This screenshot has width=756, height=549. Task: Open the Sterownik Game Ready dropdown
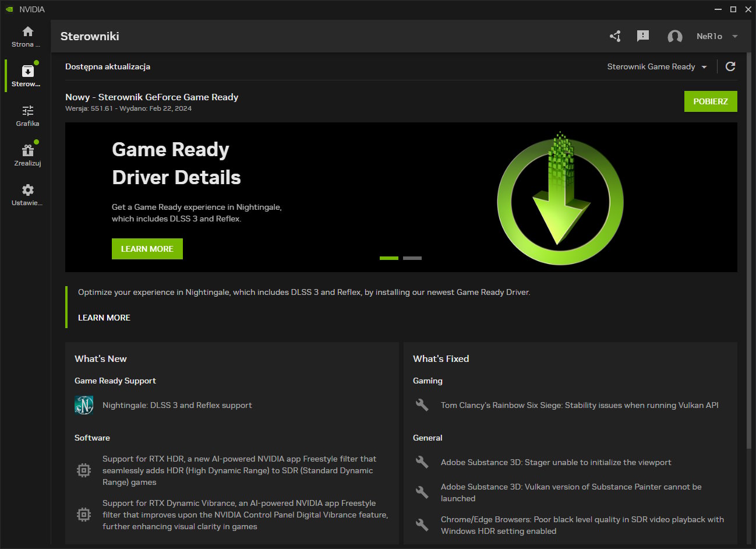coord(656,66)
